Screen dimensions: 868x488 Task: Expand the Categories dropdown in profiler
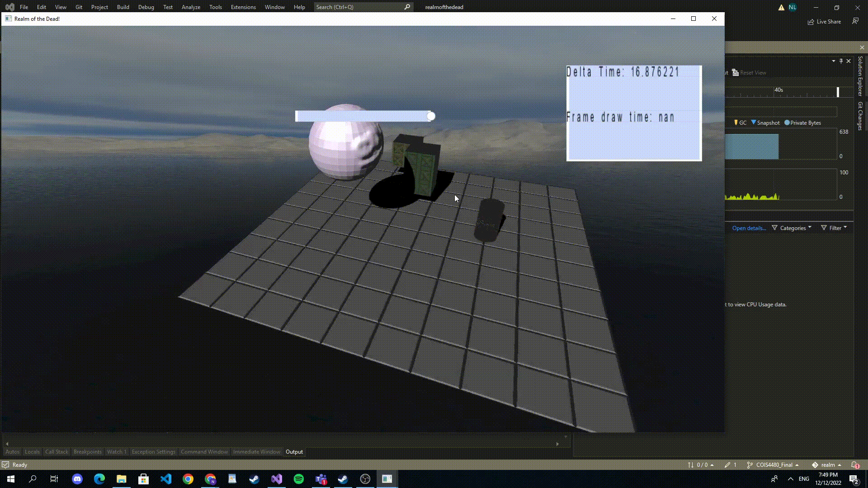[x=793, y=227]
